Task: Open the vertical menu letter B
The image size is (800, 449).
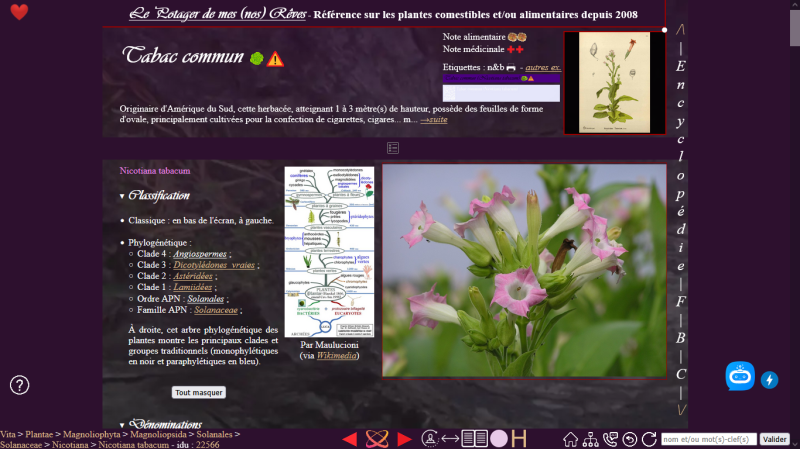Action: click(x=681, y=338)
